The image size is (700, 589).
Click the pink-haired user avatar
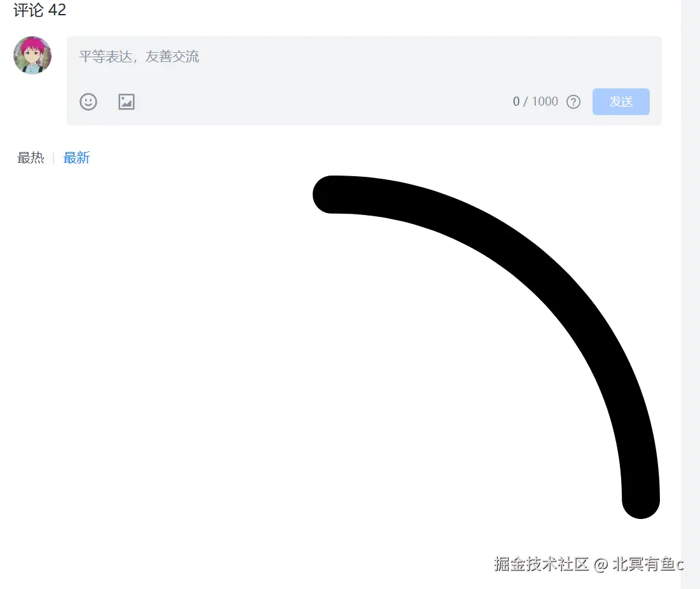[x=32, y=55]
